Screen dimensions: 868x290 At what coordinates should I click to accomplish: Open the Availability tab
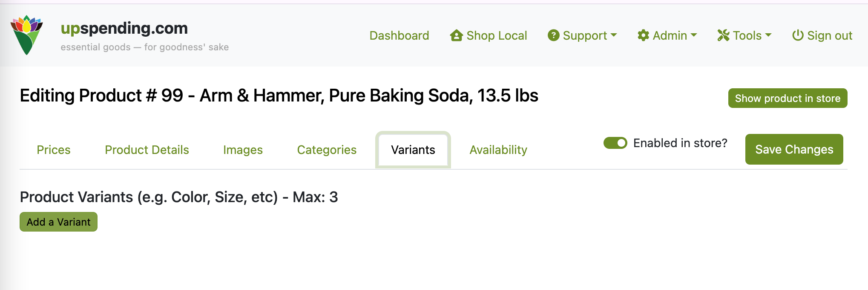[x=498, y=150]
